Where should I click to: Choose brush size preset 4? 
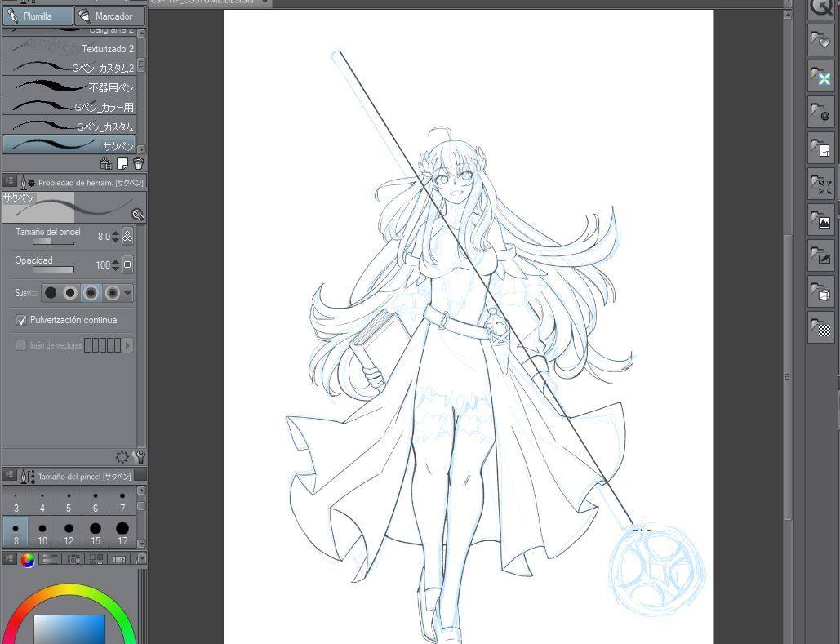(x=42, y=501)
